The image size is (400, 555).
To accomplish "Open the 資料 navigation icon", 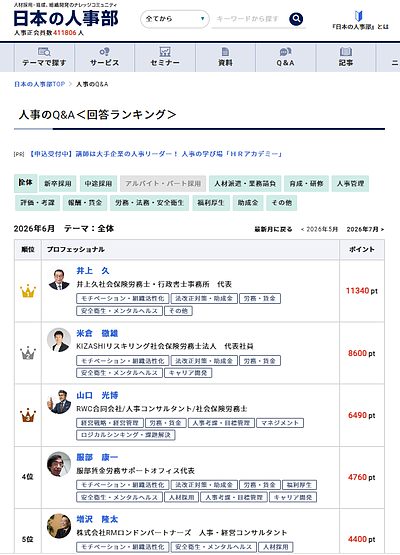I will (225, 52).
